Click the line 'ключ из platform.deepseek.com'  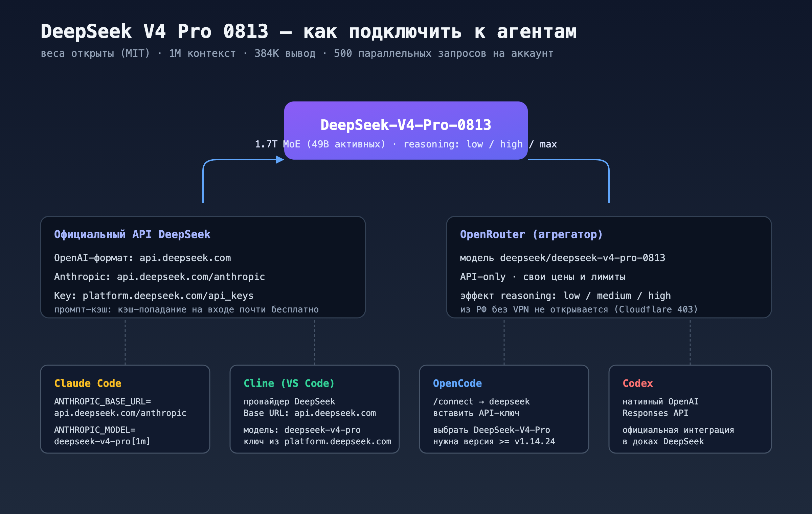(x=317, y=442)
